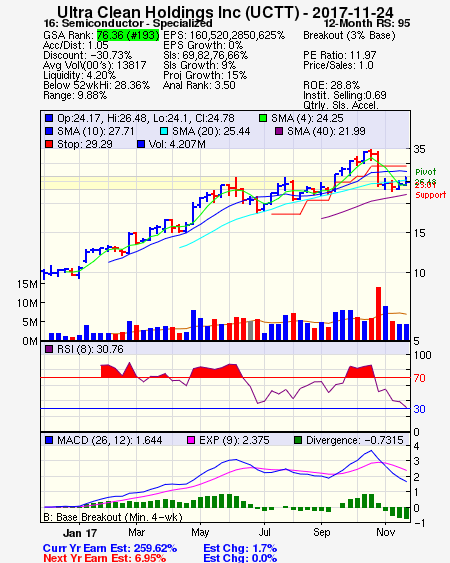Viewport: 450px width, 563px height.
Task: Click the Avg Vol(00's): 13817 text
Action: click(x=94, y=65)
